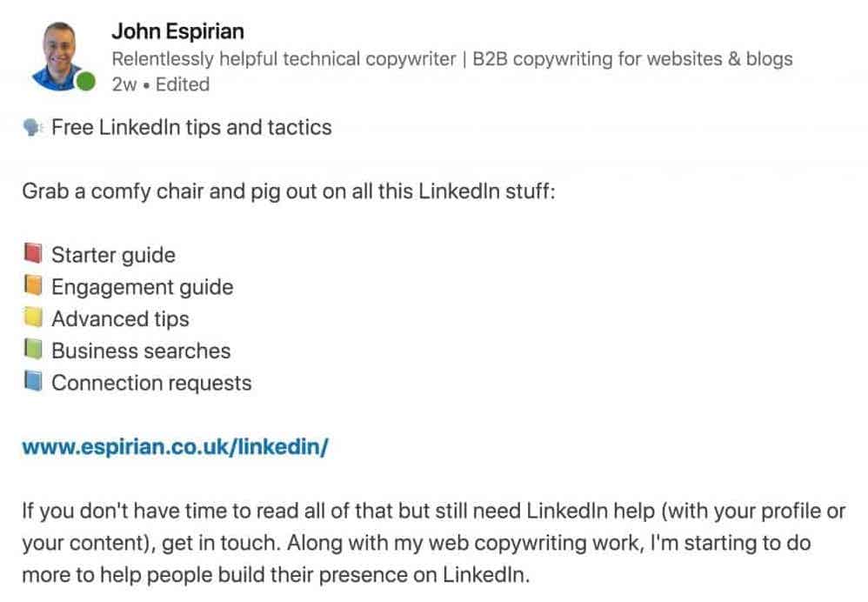Select the "Starter guide" list item
Image resolution: width=868 pixels, height=602 pixels.
tap(113, 255)
